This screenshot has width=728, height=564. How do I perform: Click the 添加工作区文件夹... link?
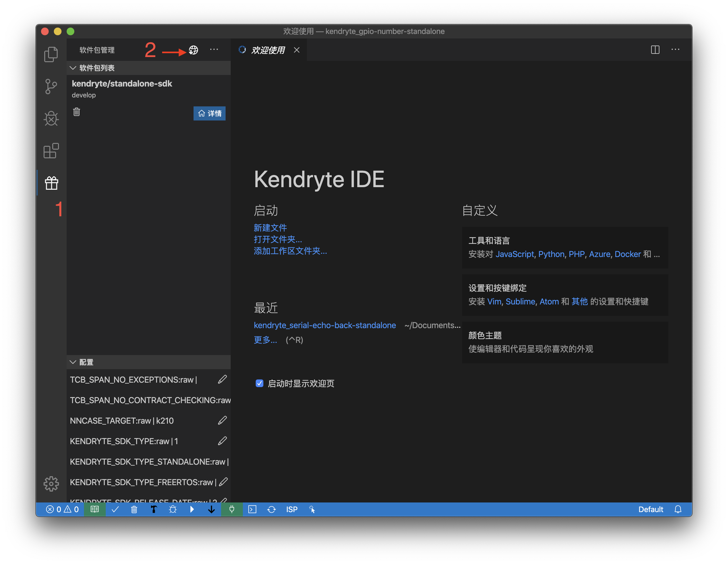(290, 251)
